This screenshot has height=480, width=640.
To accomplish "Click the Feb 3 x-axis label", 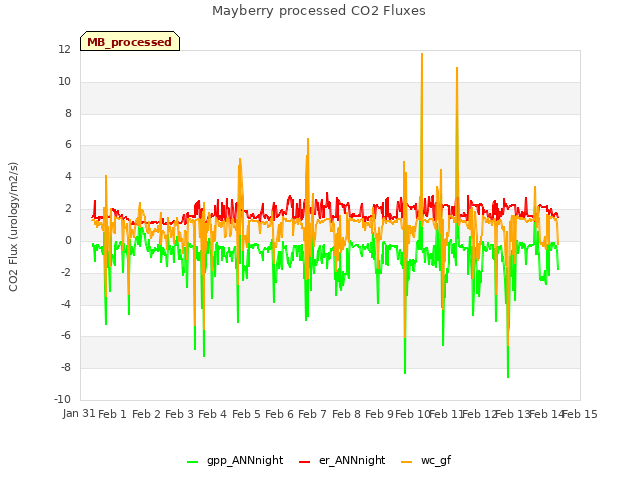I will [x=179, y=414].
